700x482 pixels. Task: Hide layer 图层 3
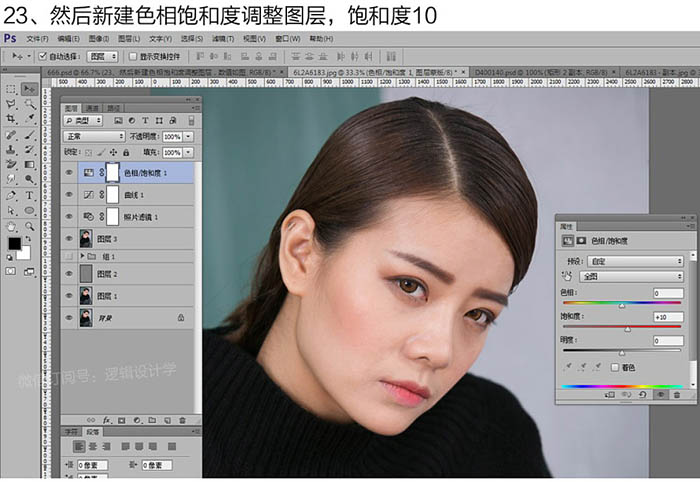point(69,238)
